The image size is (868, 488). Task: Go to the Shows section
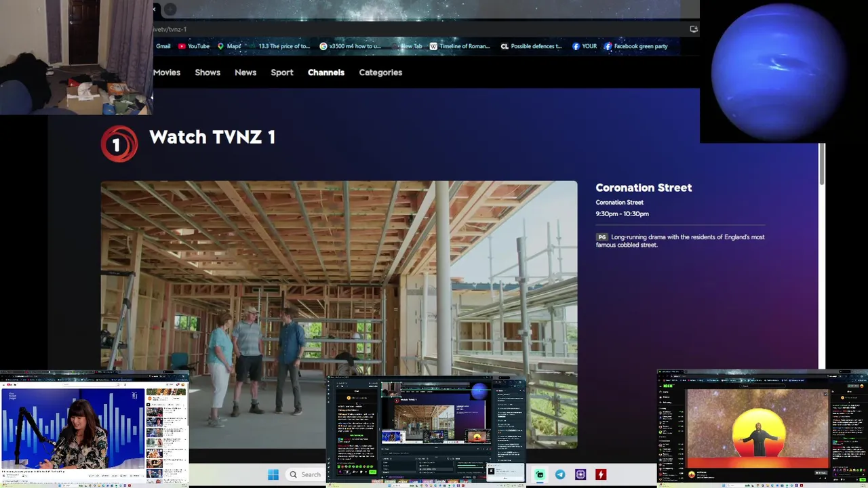coord(208,73)
